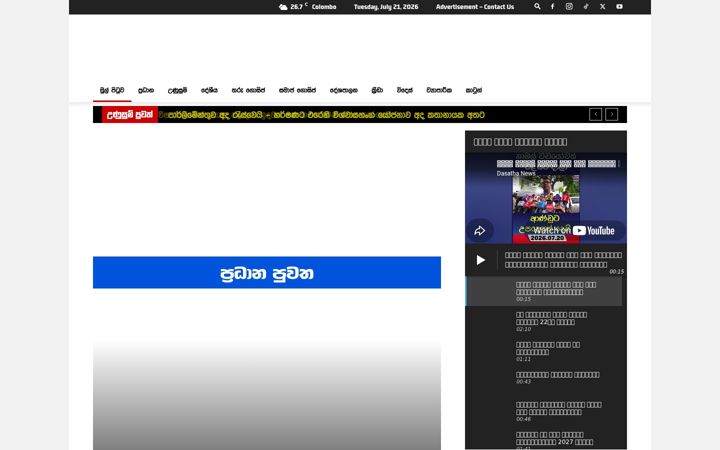Screen dimensions: 720x450
Task: Play the current playlist video
Action: click(481, 260)
